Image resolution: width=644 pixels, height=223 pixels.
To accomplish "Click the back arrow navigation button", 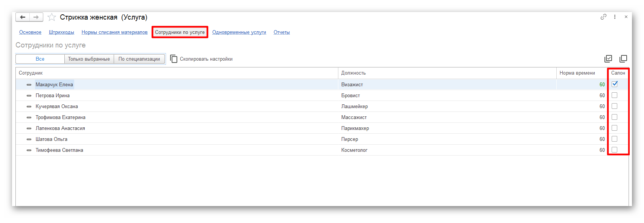I will coord(23,17).
